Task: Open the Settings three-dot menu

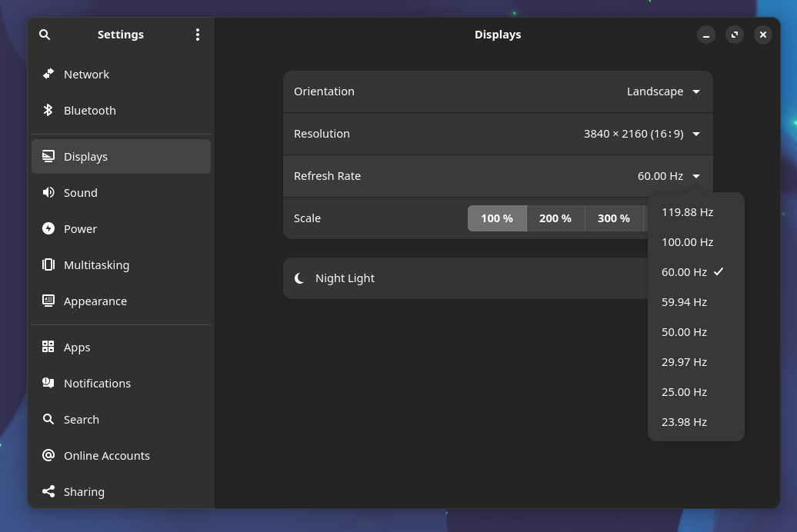Action: tap(198, 35)
